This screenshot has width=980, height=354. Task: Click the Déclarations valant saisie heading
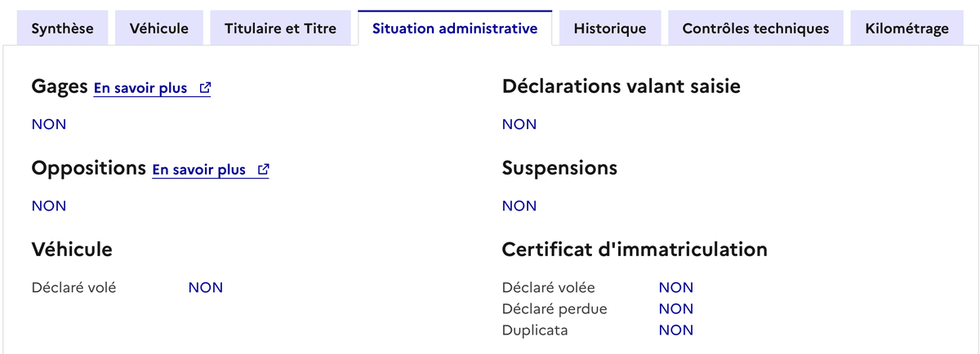click(621, 86)
